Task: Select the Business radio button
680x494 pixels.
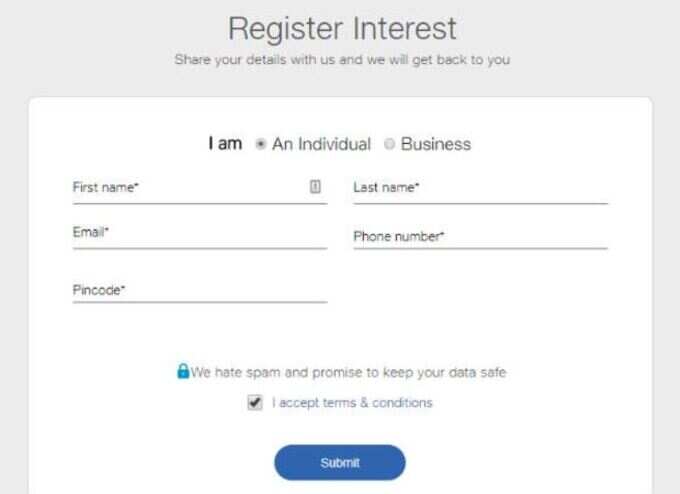Action: pyautogui.click(x=389, y=144)
